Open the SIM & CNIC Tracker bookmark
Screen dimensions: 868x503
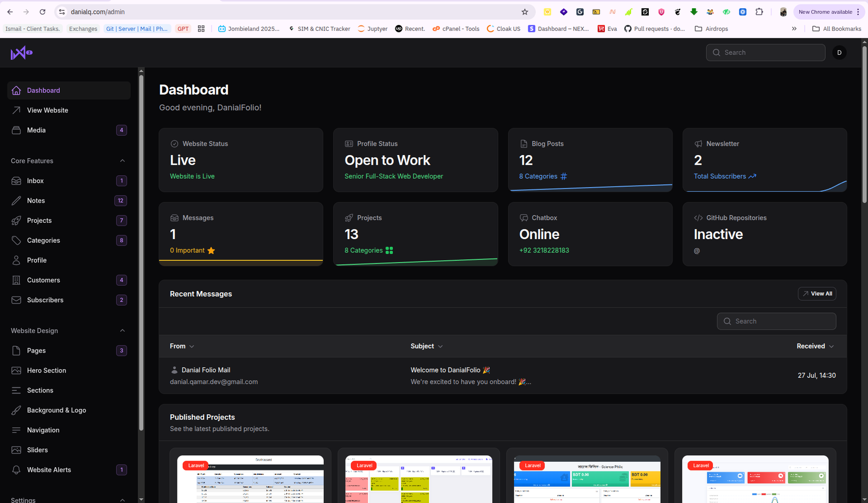click(x=319, y=29)
